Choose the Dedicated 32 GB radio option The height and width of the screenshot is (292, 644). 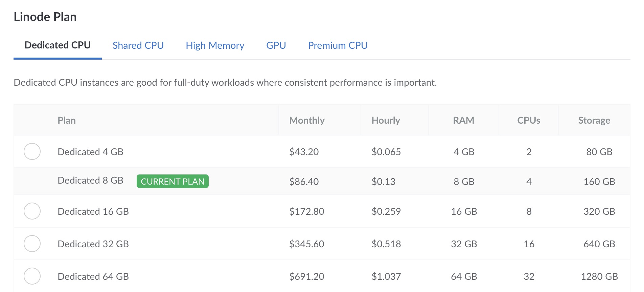point(32,244)
